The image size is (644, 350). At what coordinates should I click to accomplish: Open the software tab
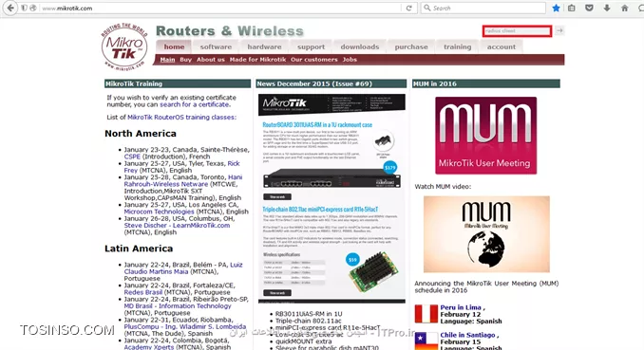[216, 46]
